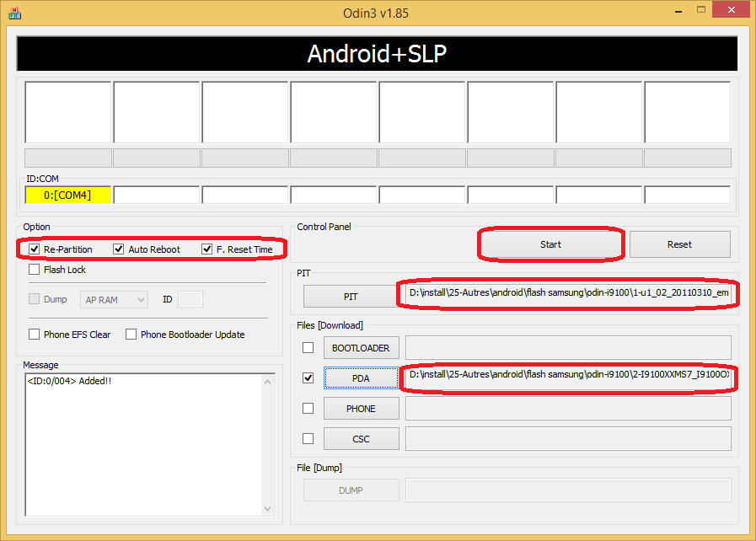Tick the PHONE file checkbox
This screenshot has height=541, width=756.
[308, 409]
